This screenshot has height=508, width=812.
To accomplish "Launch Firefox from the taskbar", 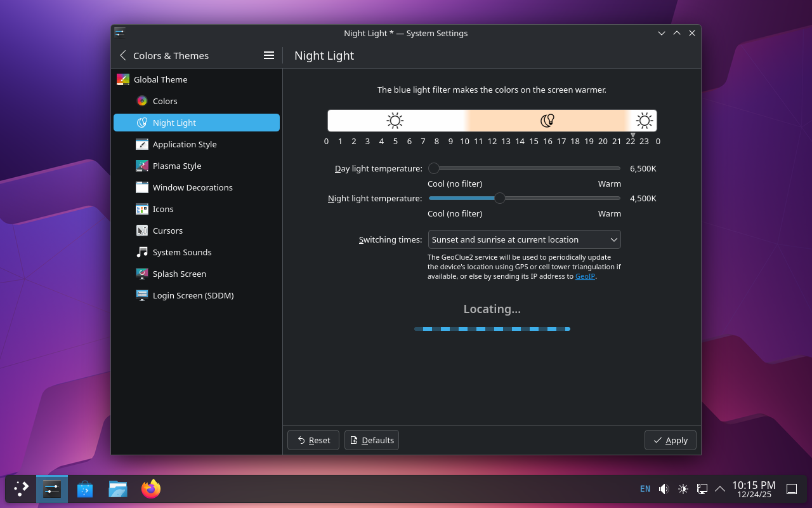I will click(151, 489).
